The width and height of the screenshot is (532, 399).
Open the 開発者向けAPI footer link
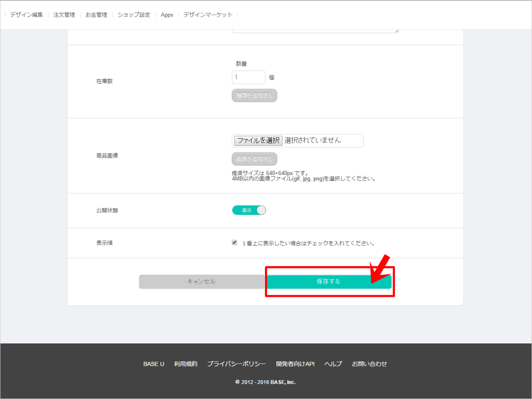click(295, 364)
